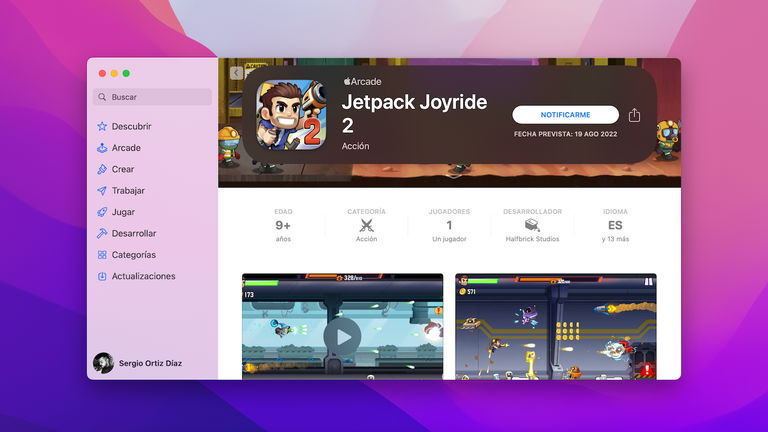Image resolution: width=768 pixels, height=432 pixels.
Task: Minimize the App Store window
Action: (x=114, y=73)
